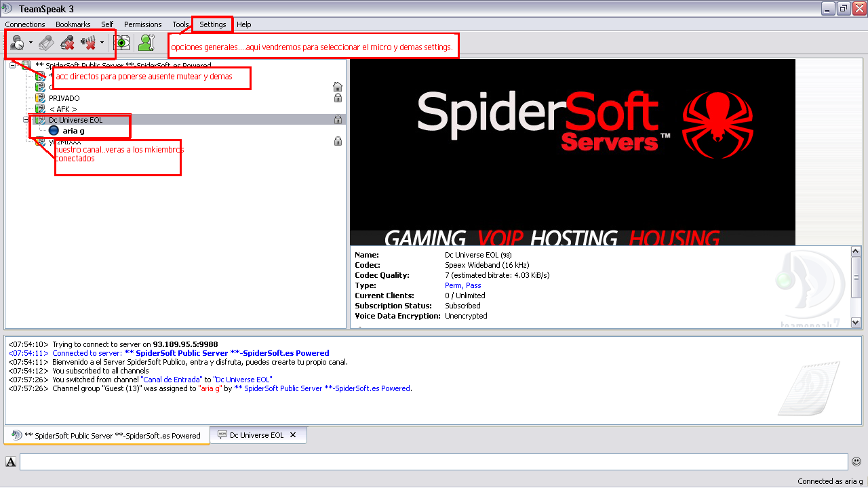Mute the microphone from the toolbar
The width and height of the screenshot is (868, 488).
click(x=67, y=43)
